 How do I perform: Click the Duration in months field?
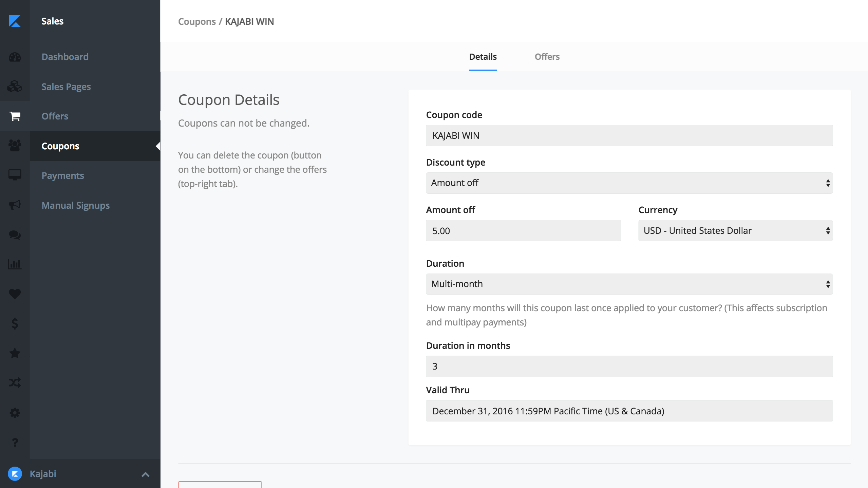pos(629,366)
